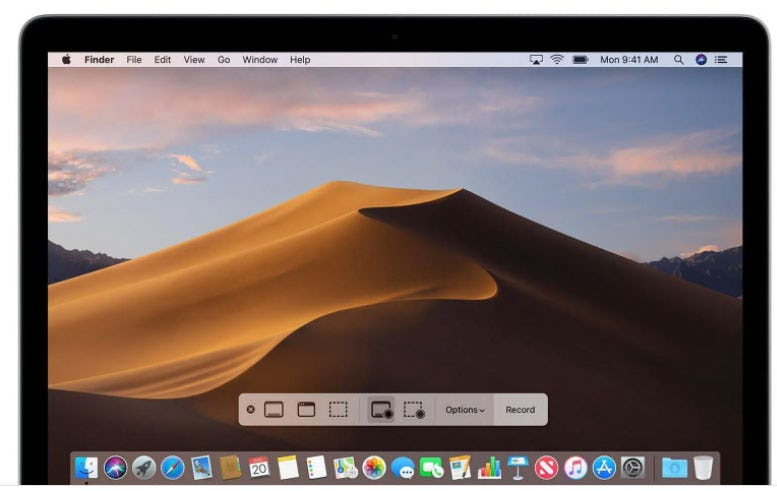The image size is (777, 491).
Task: Open the Help menu
Action: tap(300, 59)
